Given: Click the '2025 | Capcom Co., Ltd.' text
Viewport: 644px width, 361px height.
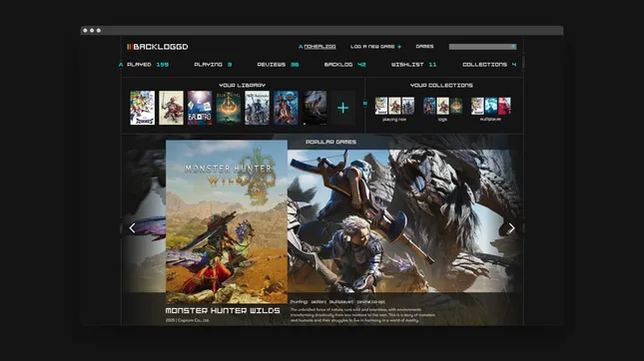Looking at the screenshot, I should coord(188,320).
